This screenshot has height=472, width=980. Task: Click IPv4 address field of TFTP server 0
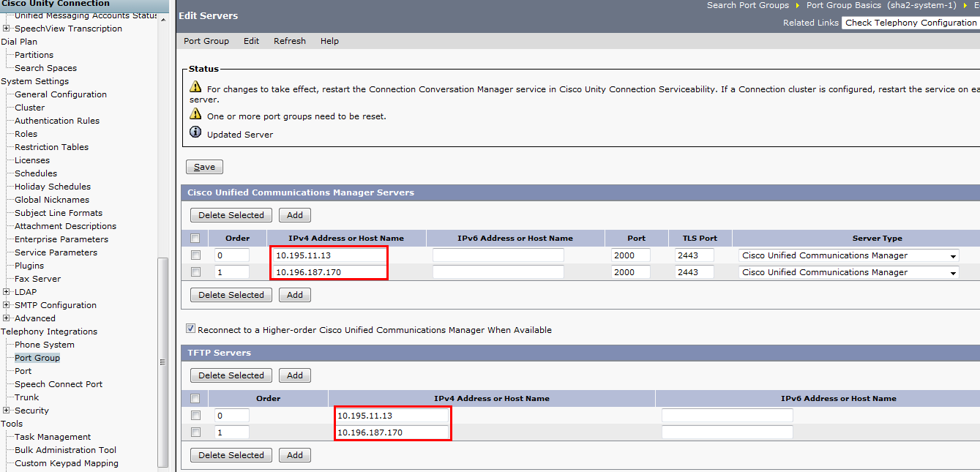(392, 416)
